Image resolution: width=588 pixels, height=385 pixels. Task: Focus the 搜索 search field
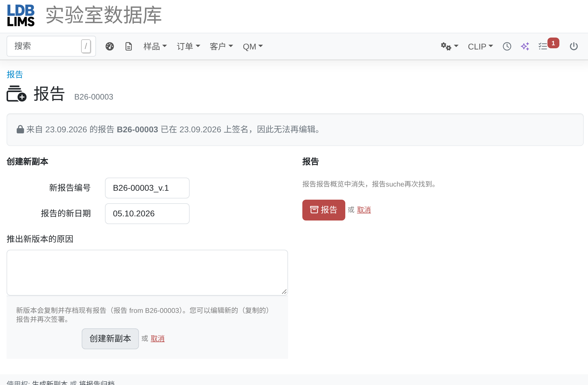click(51, 46)
